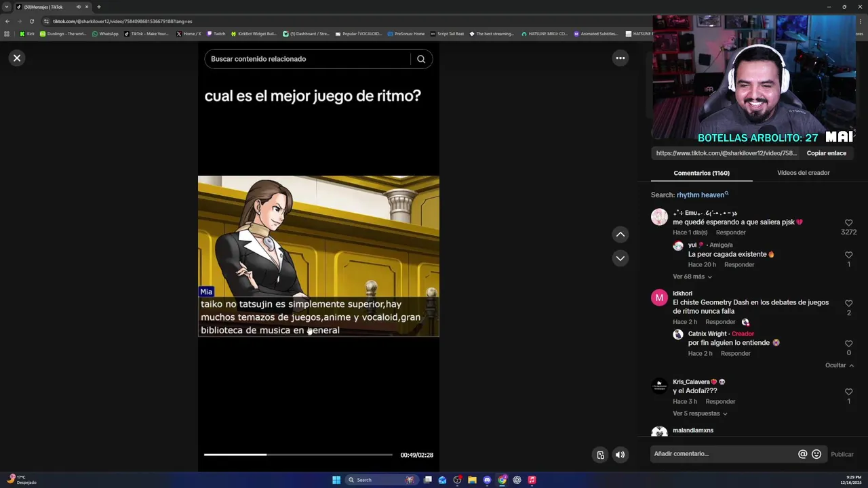868x488 pixels.
Task: Reply to yui's comment with 'Responder'
Action: click(739, 264)
